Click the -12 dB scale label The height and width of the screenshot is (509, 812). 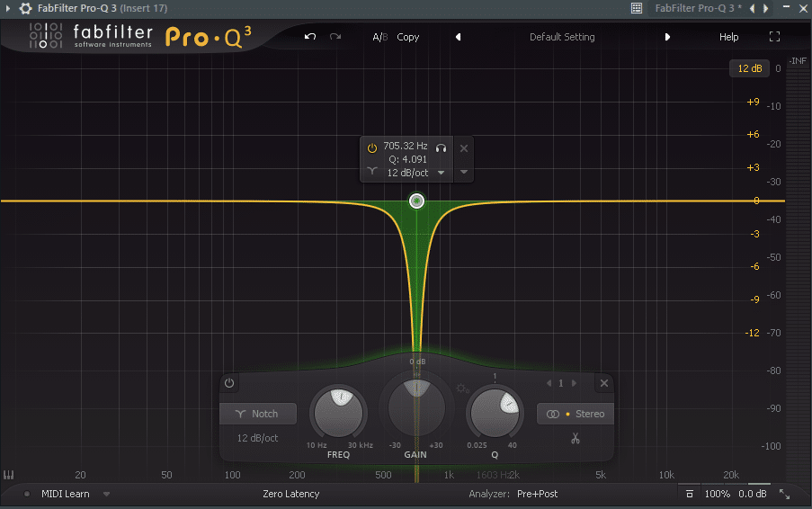(752, 333)
